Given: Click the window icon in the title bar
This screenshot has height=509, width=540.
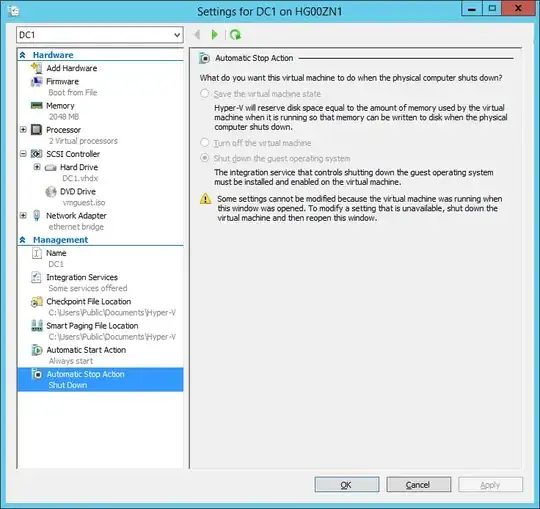Looking at the screenshot, I should point(13,11).
